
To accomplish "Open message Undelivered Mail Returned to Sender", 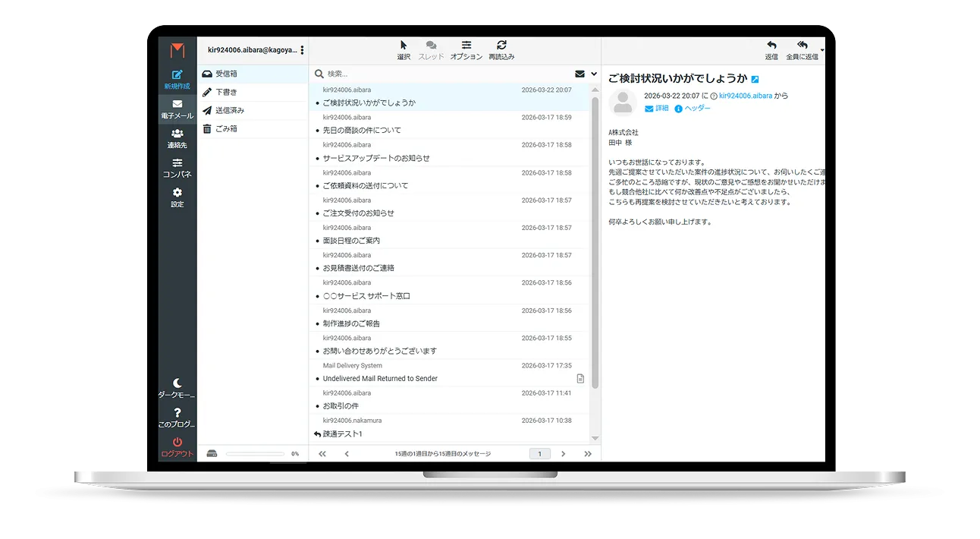I will (x=448, y=373).
